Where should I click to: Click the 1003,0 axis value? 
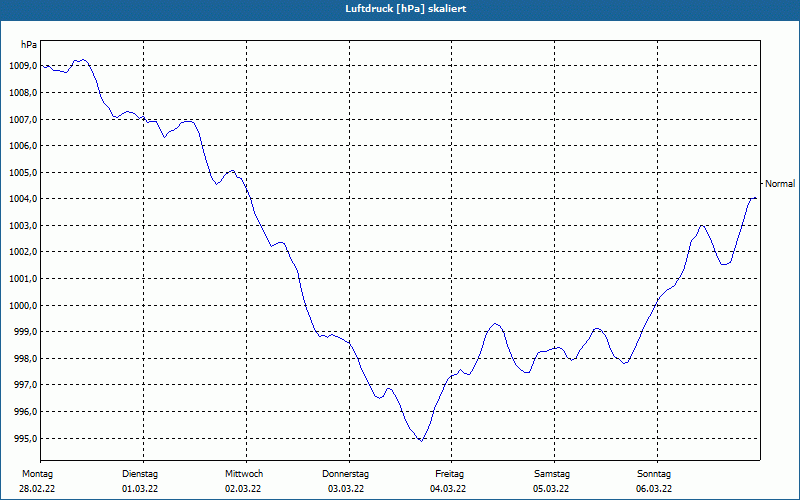(23, 226)
